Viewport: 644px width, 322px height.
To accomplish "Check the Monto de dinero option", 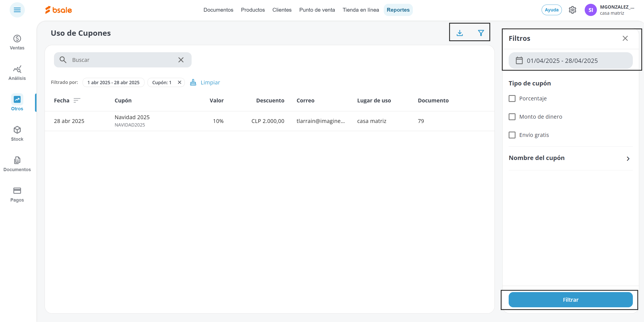I will pyautogui.click(x=512, y=117).
